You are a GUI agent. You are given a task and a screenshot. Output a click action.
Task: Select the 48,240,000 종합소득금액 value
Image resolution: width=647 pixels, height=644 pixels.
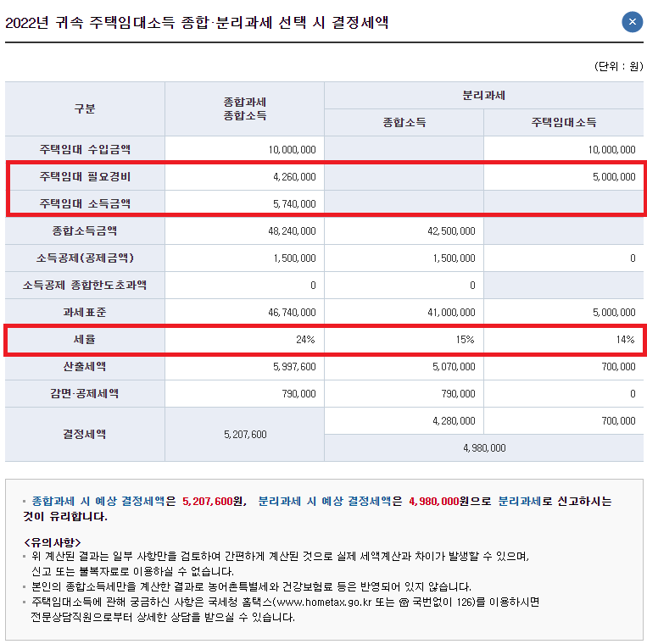pyautogui.click(x=292, y=231)
